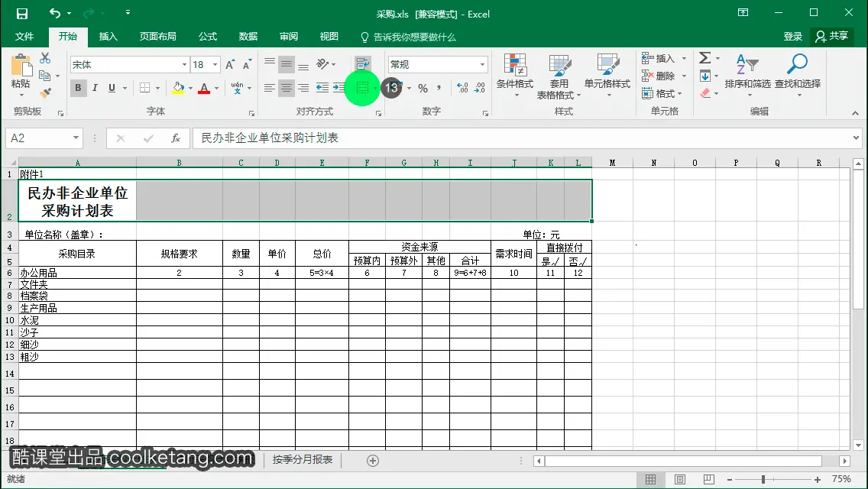Click the Merge and Center icon

point(362,88)
